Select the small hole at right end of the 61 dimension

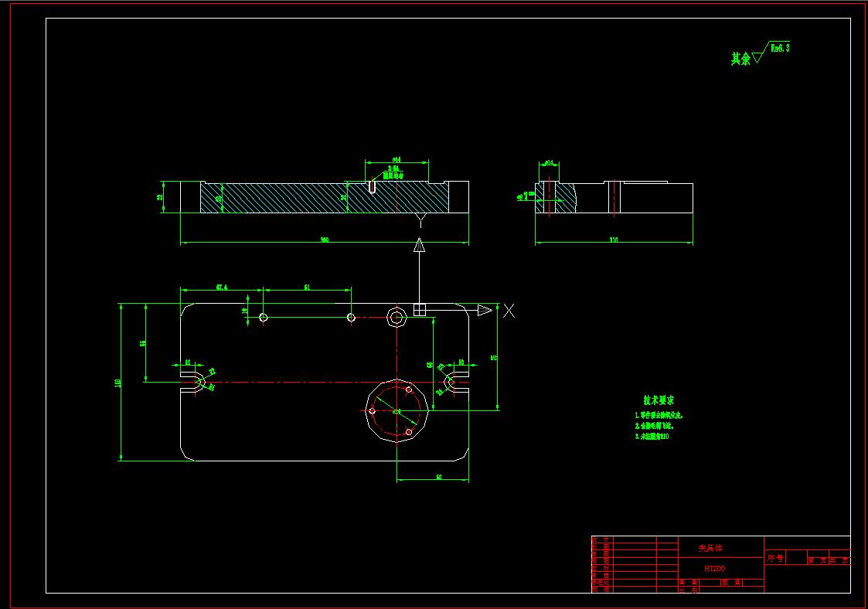pos(351,317)
